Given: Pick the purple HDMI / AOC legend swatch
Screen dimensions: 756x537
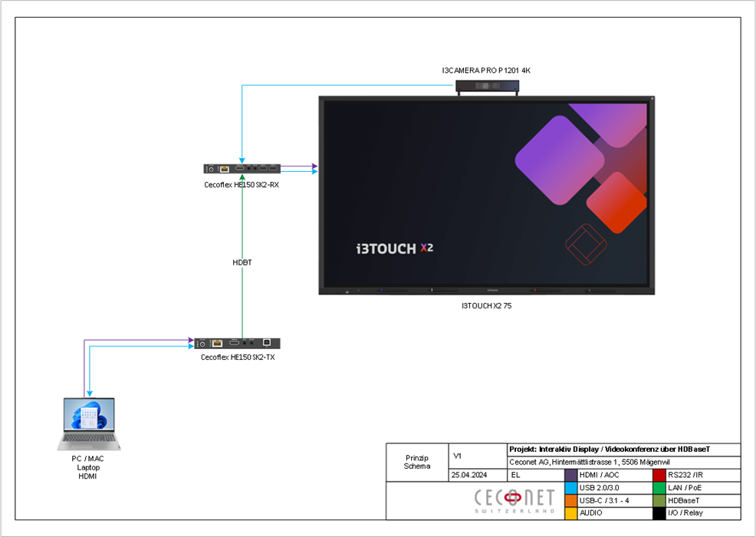Looking at the screenshot, I should pos(571,475).
